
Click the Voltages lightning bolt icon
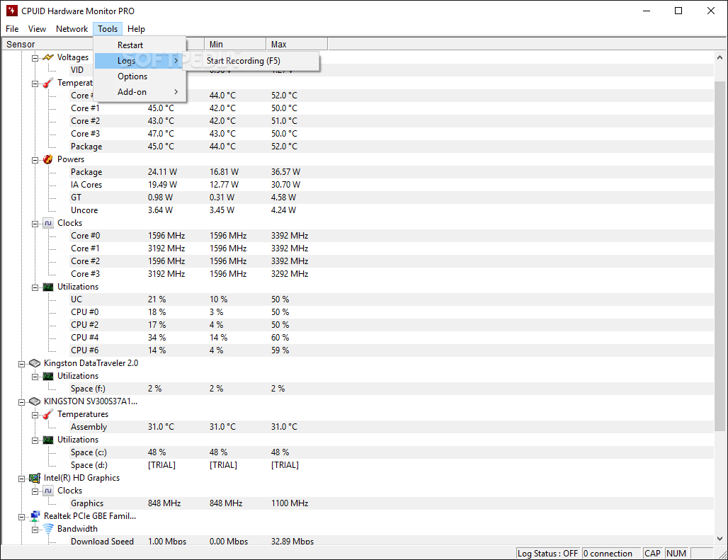coord(47,57)
